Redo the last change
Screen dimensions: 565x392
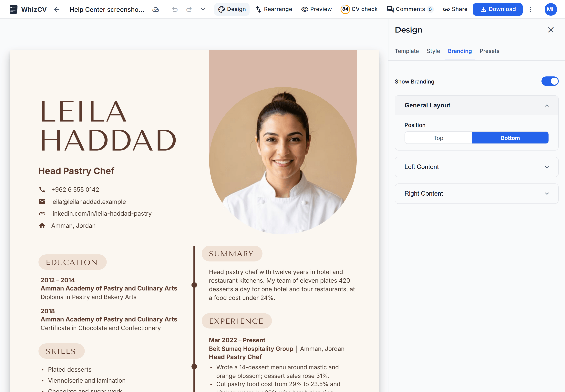pyautogui.click(x=189, y=9)
